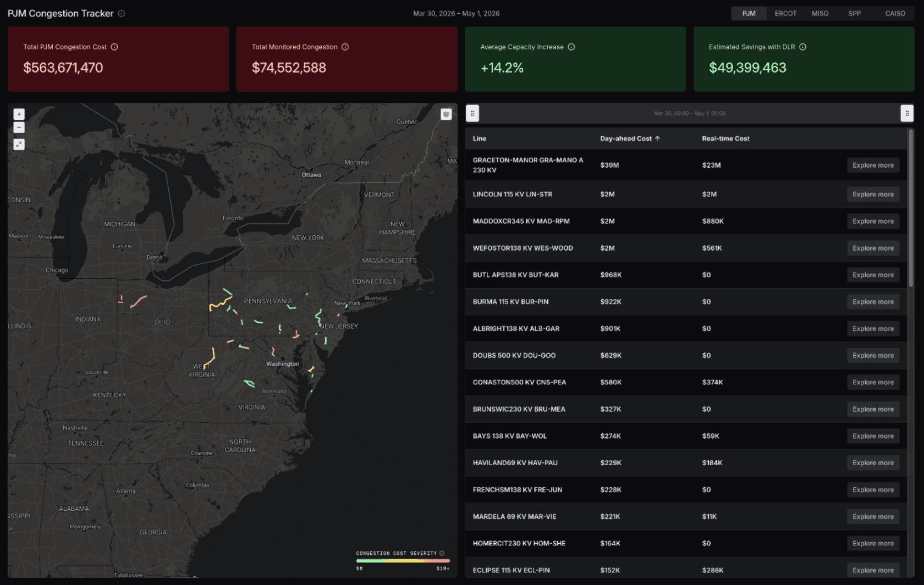
Task: Select the BRUNSWIC230 KV BRU-MEA row
Action: coord(686,409)
